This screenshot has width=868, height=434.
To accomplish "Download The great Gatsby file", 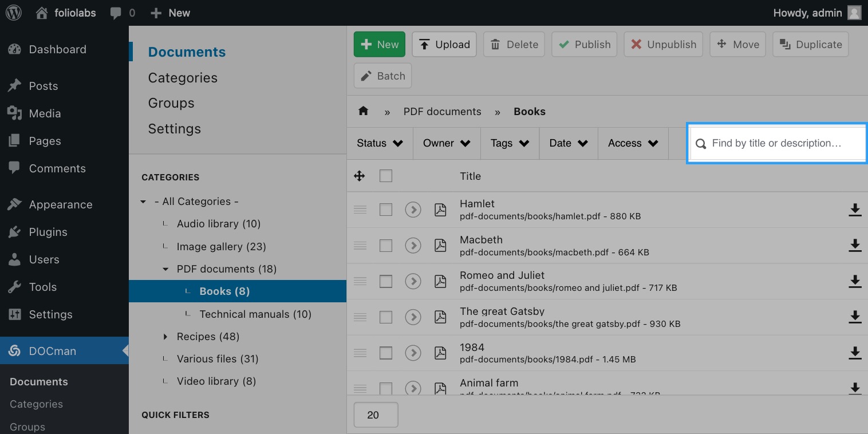I will 855,317.
